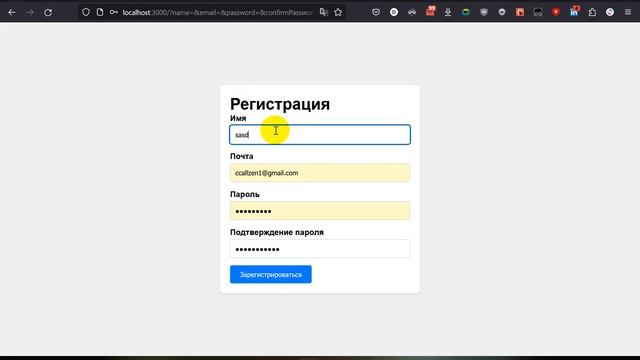Click the forward navigation arrow
This screenshot has width=640, height=360.
pyautogui.click(x=30, y=12)
